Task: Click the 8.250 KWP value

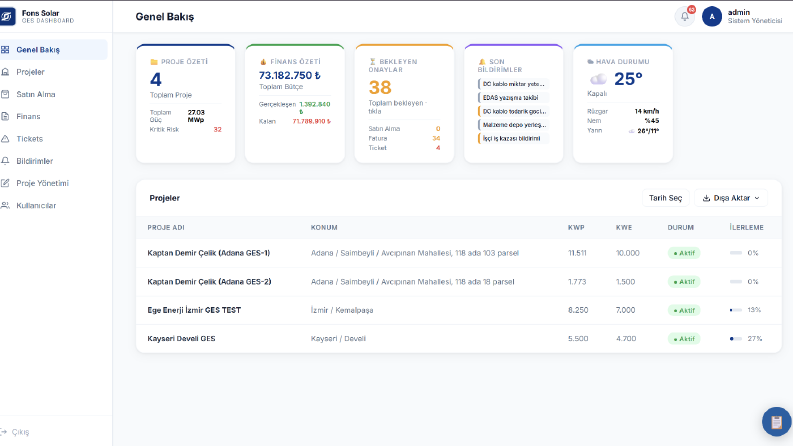Action: click(x=578, y=310)
